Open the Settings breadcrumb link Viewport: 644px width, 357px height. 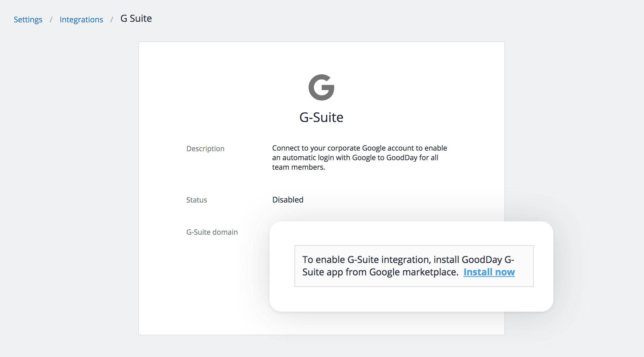click(x=28, y=19)
